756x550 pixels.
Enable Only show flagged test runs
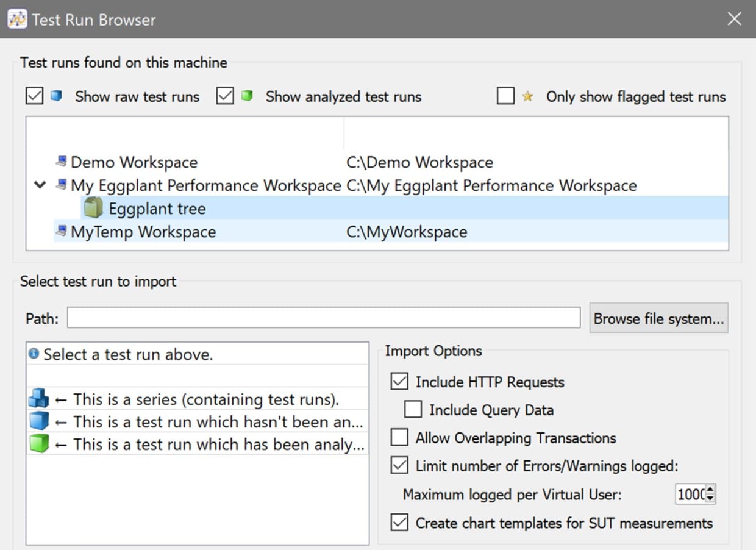(x=505, y=96)
